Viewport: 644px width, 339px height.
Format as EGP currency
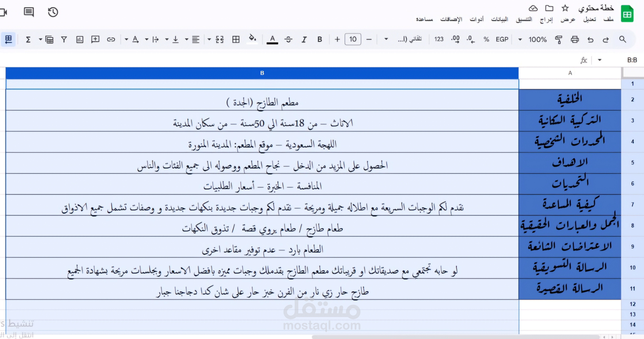(502, 39)
